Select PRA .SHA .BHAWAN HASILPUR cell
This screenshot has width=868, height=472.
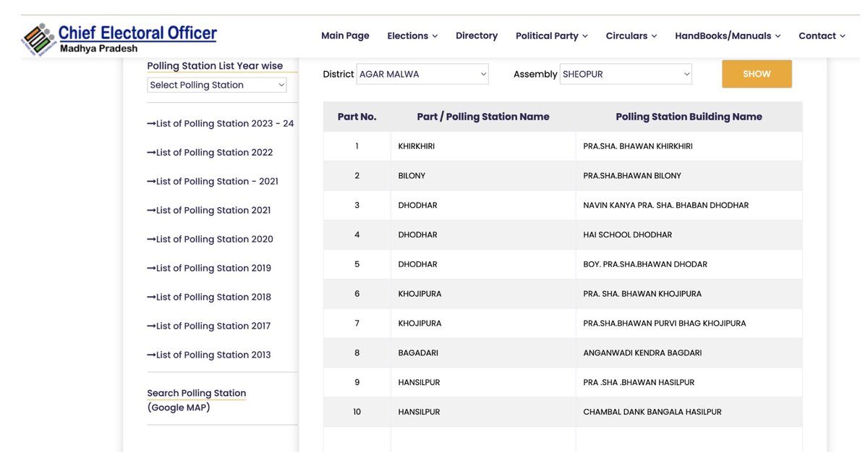[x=689, y=382]
